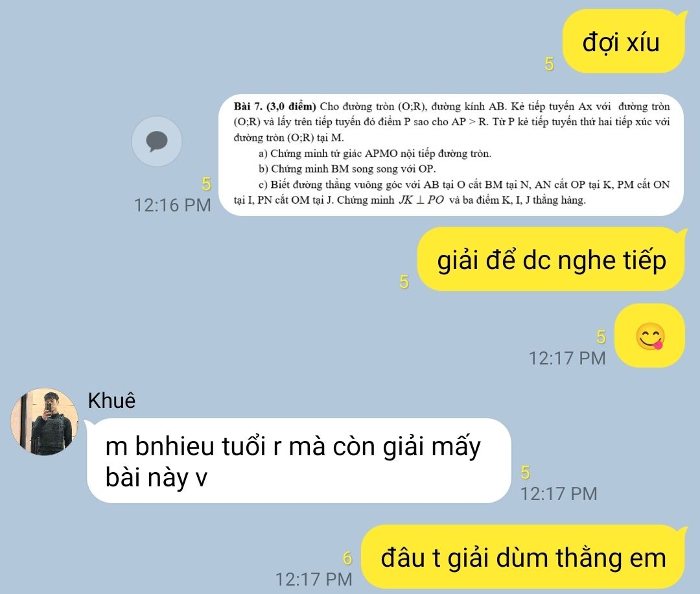Tap the tongue-out emoji message

[x=650, y=336]
